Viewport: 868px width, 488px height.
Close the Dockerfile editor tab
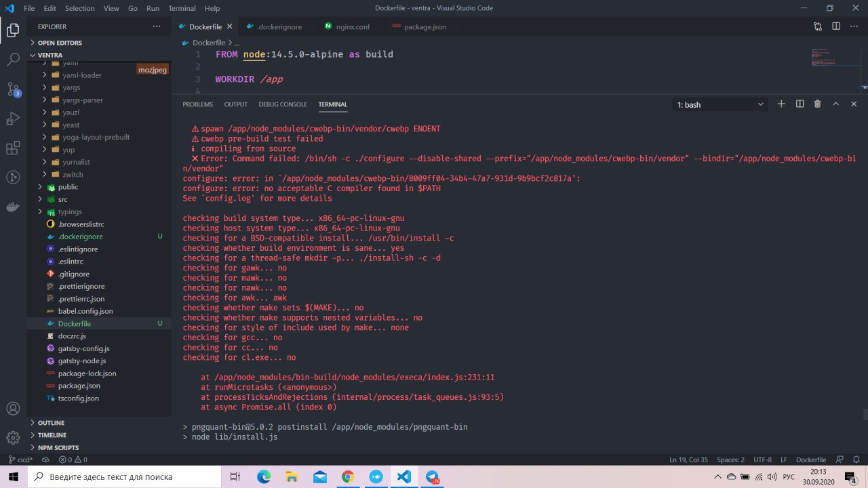(x=229, y=26)
